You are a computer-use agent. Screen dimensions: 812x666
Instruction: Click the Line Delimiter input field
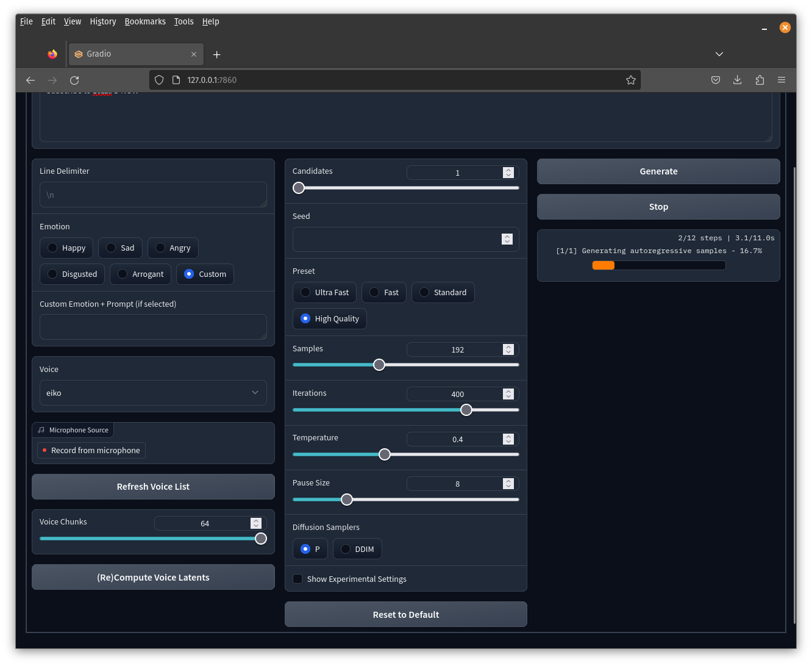(x=153, y=195)
